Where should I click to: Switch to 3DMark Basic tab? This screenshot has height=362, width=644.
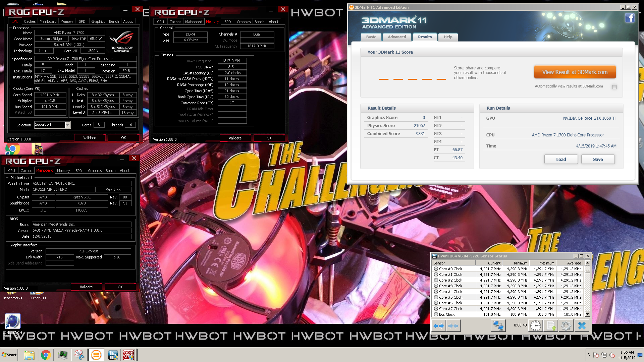coord(371,37)
